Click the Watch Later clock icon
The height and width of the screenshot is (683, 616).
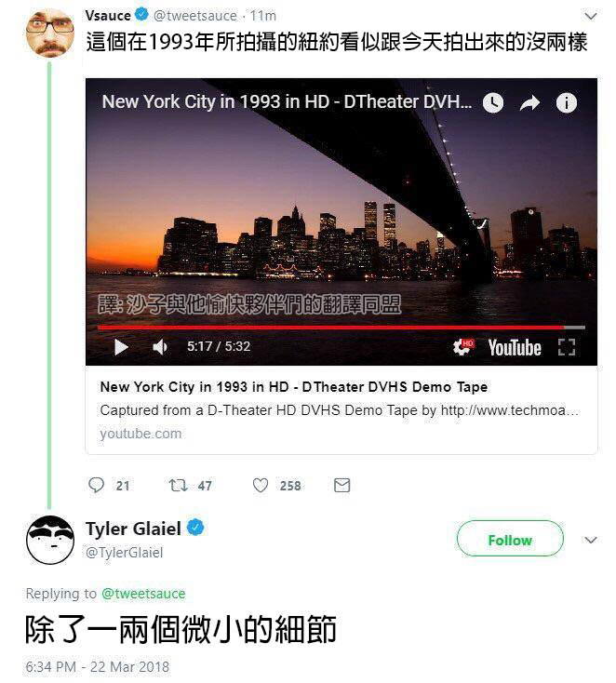(x=493, y=103)
